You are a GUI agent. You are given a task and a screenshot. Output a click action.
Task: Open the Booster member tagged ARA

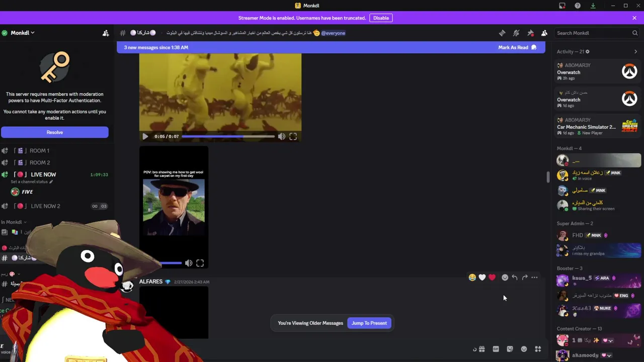coord(598,280)
